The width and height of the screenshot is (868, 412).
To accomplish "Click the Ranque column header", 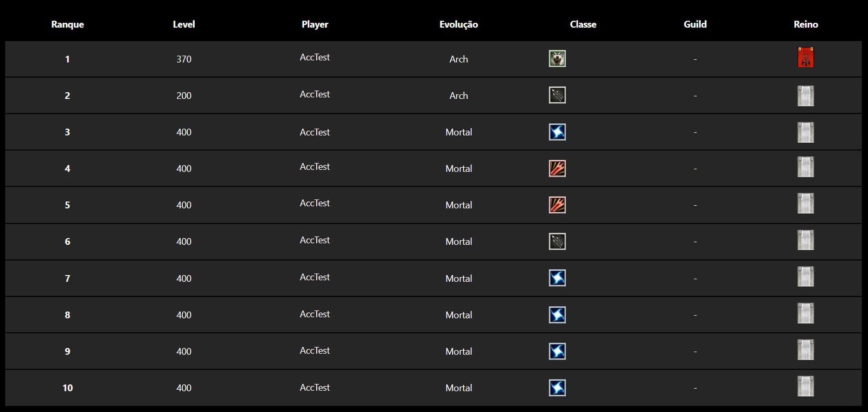I will point(67,24).
